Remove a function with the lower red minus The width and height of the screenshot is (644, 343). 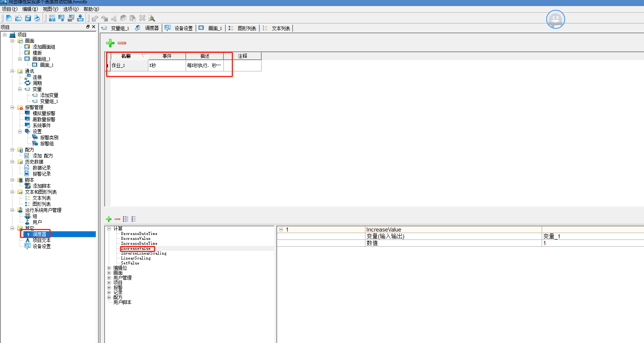pos(117,219)
